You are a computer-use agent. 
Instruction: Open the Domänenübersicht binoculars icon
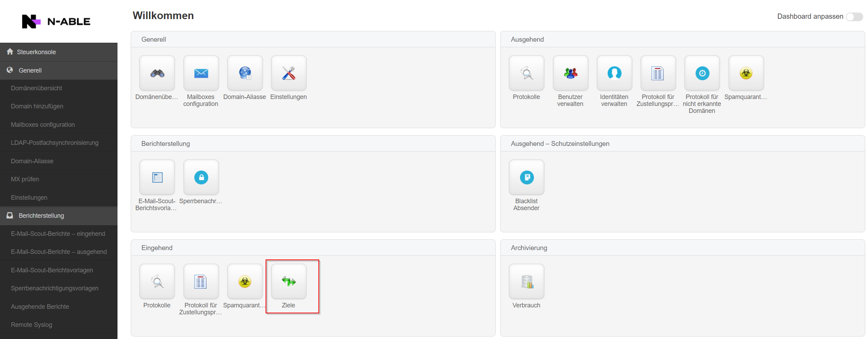point(157,73)
